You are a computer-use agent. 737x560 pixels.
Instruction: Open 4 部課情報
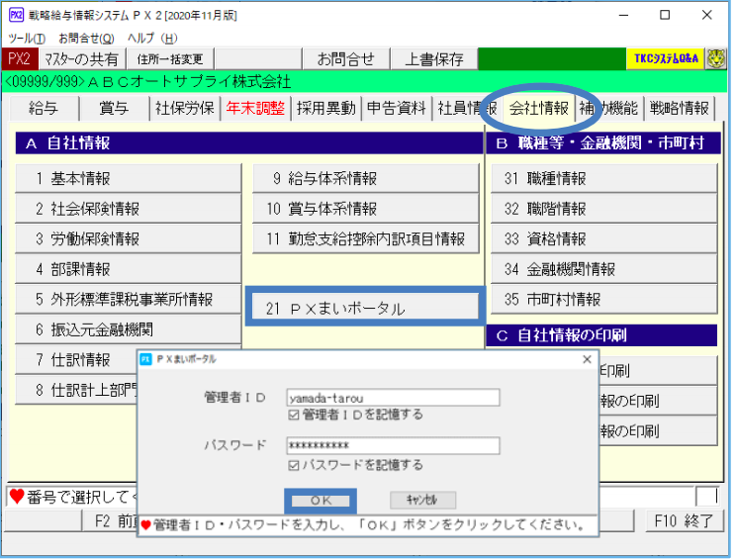pos(129,269)
